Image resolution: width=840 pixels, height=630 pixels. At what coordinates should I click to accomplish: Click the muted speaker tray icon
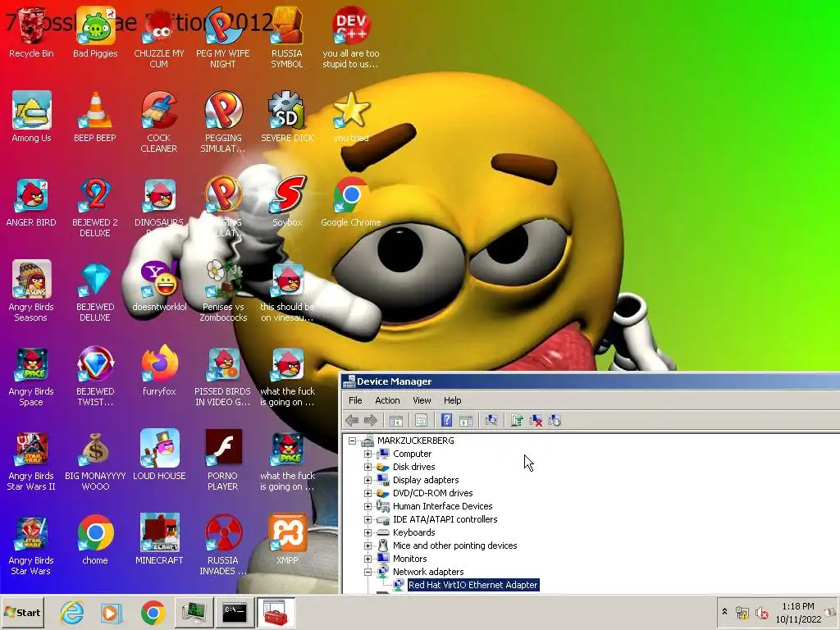(761, 612)
